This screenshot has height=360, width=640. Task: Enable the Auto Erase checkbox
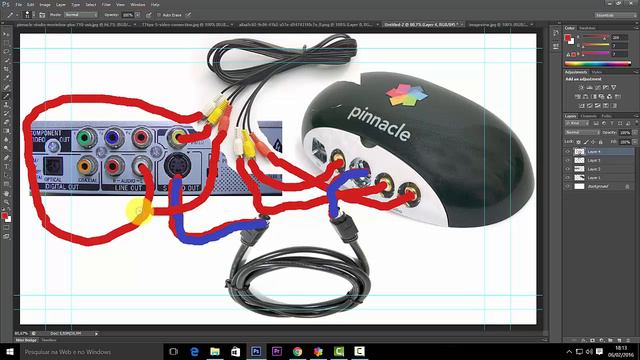click(x=159, y=15)
